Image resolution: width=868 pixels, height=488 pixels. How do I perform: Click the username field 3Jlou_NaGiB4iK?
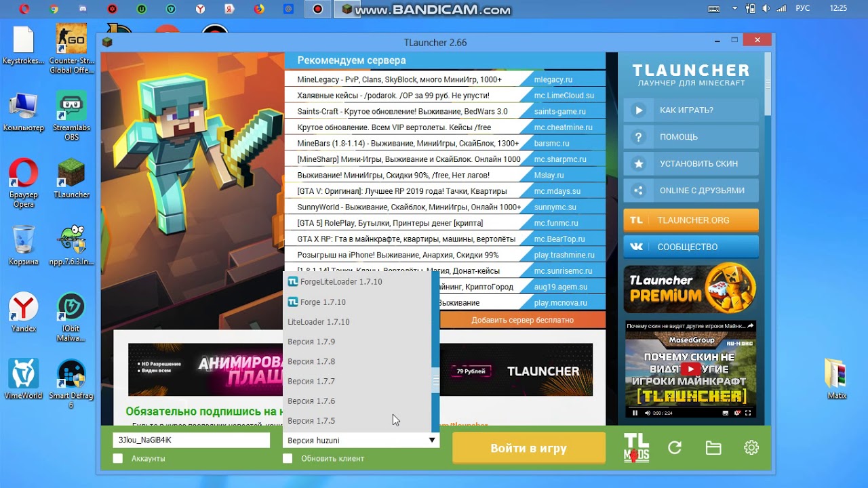point(191,441)
